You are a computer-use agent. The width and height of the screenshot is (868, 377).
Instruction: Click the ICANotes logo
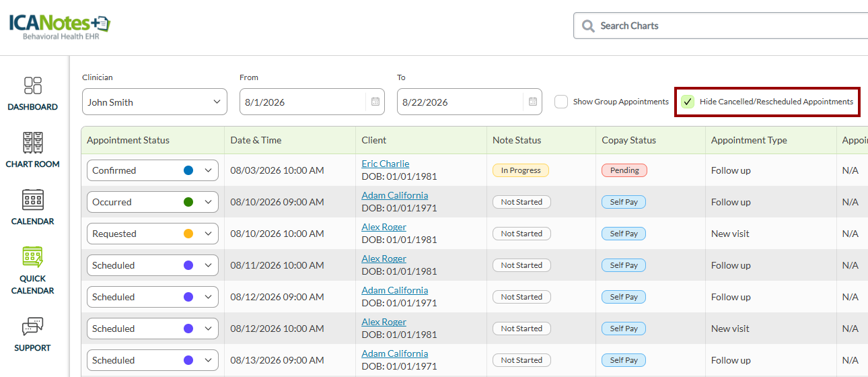click(x=59, y=27)
